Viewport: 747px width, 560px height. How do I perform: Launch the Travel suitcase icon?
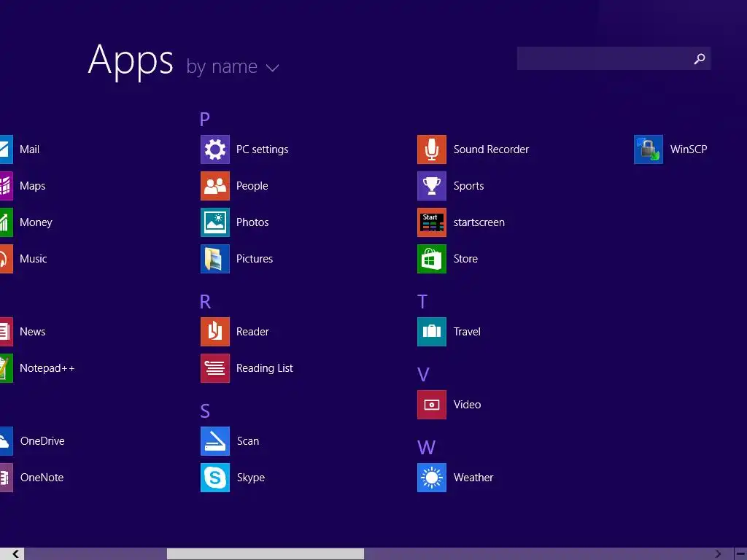coord(432,332)
